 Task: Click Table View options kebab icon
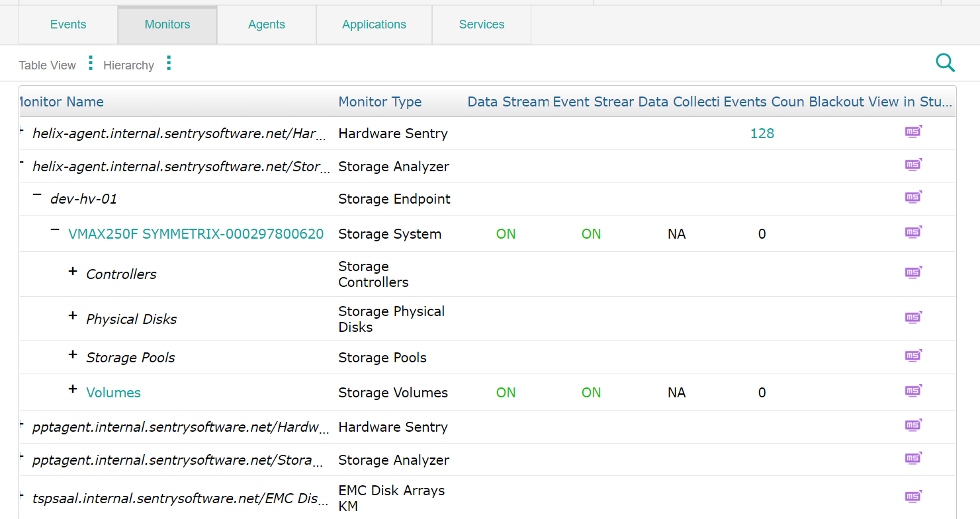tap(89, 62)
